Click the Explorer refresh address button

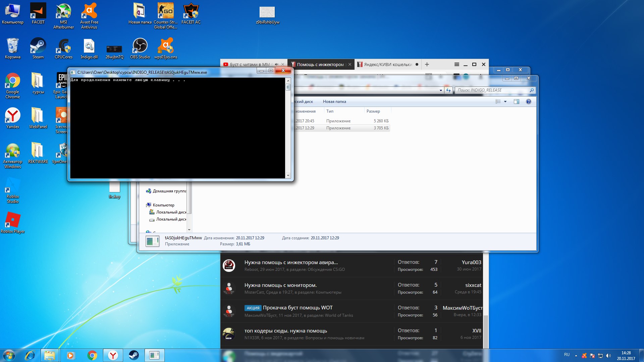coord(448,90)
